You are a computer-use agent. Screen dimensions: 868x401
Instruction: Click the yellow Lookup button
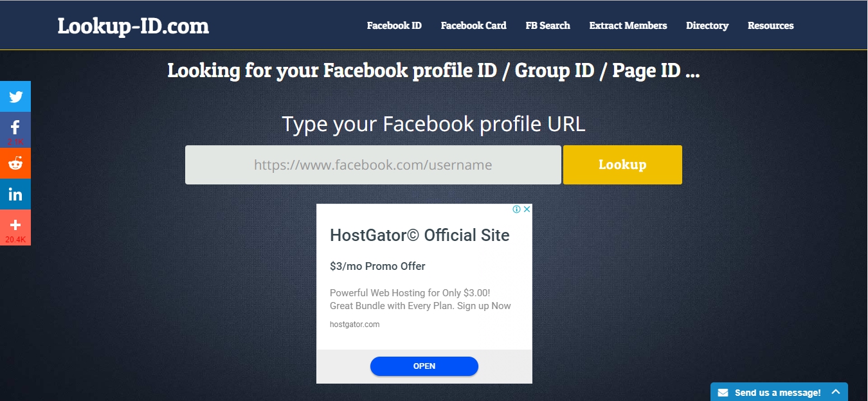622,165
